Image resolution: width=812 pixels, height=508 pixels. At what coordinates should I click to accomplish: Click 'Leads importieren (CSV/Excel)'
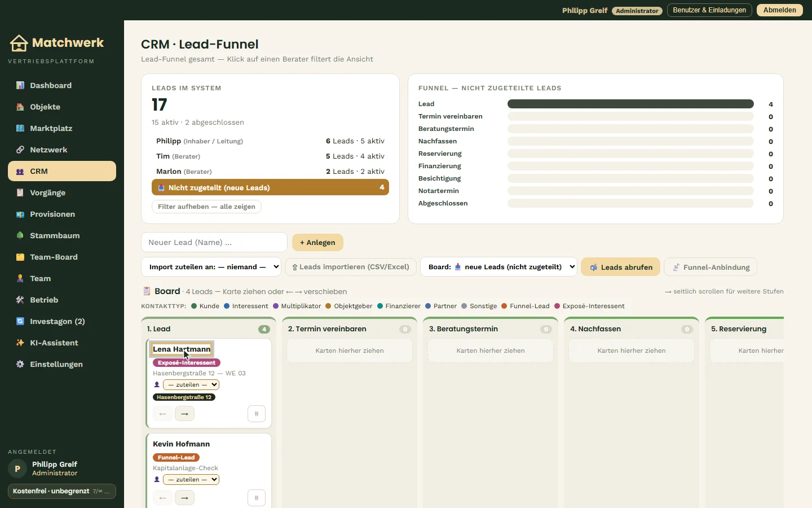351,267
